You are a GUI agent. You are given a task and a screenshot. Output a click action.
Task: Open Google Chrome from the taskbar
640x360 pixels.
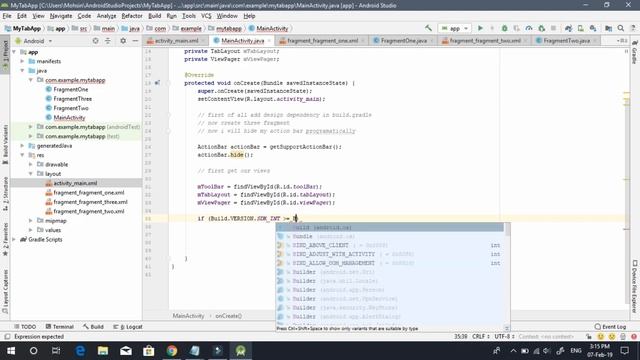coord(172,351)
